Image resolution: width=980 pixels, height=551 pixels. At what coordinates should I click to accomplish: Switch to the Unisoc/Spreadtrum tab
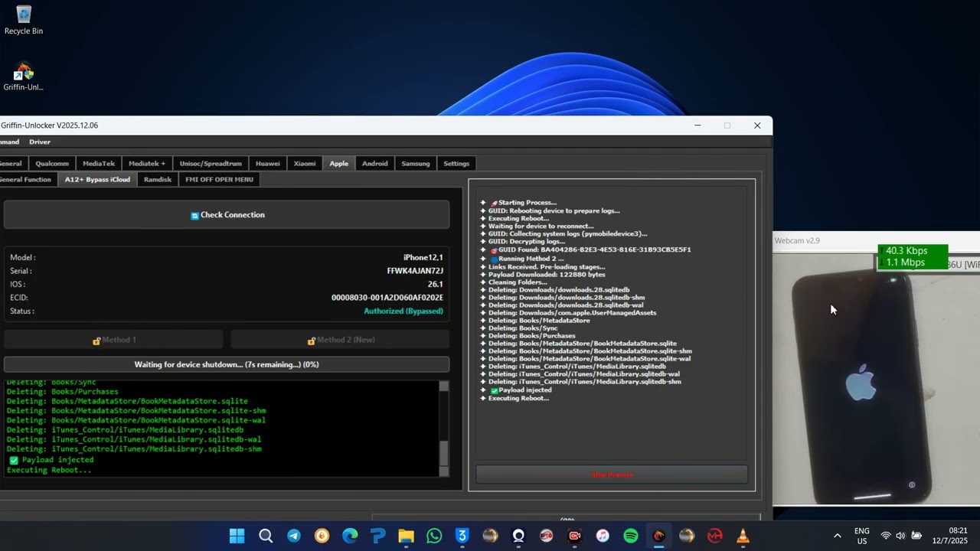(x=211, y=163)
